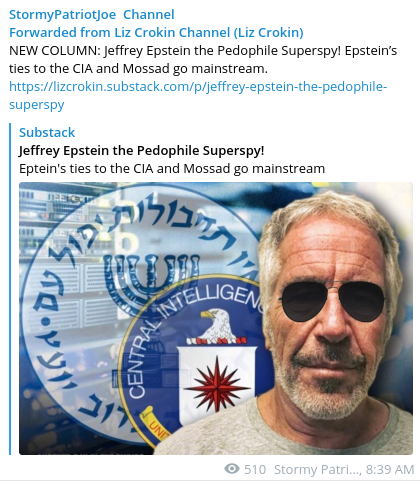Click the 'Stormy Patri...' author signature
The height and width of the screenshot is (485, 420).
coord(318,469)
